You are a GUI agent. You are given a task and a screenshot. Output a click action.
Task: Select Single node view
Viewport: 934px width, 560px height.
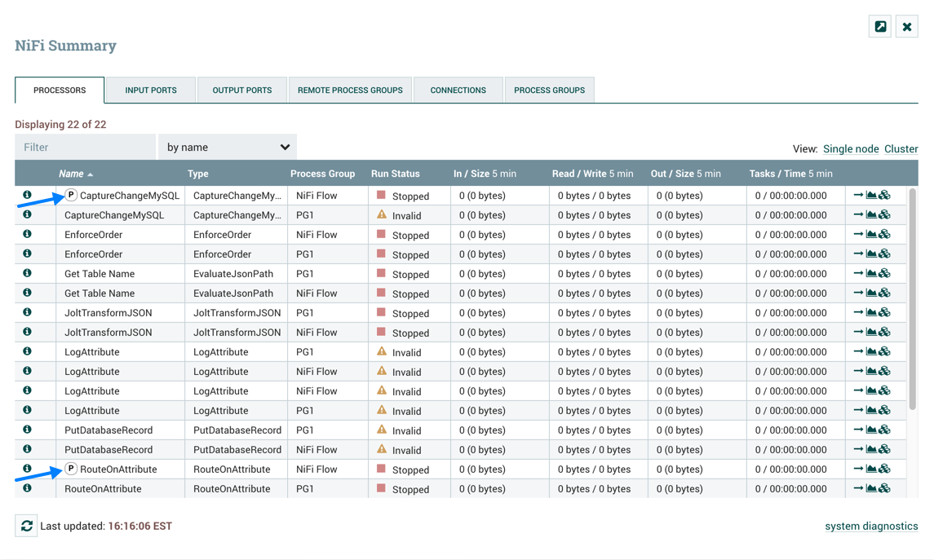[851, 149]
